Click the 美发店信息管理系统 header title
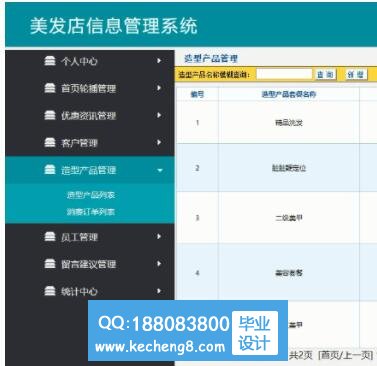 click(x=114, y=26)
